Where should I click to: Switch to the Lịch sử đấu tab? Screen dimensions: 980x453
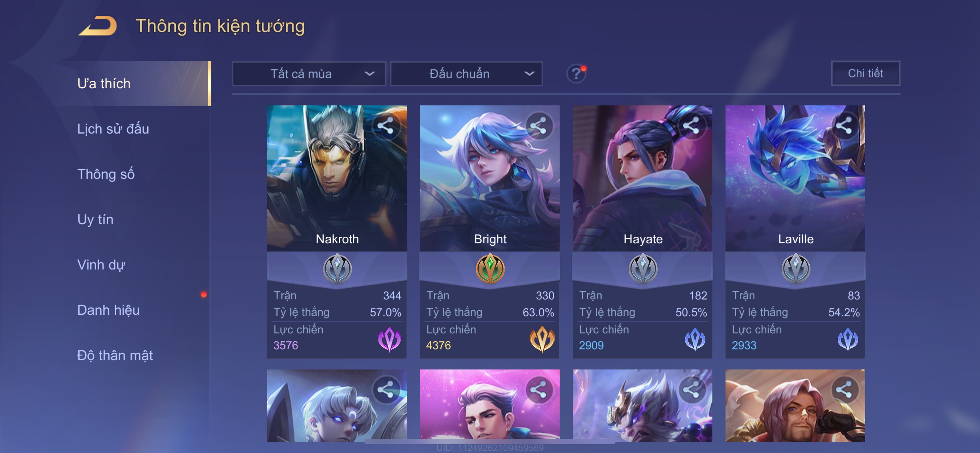pyautogui.click(x=113, y=129)
